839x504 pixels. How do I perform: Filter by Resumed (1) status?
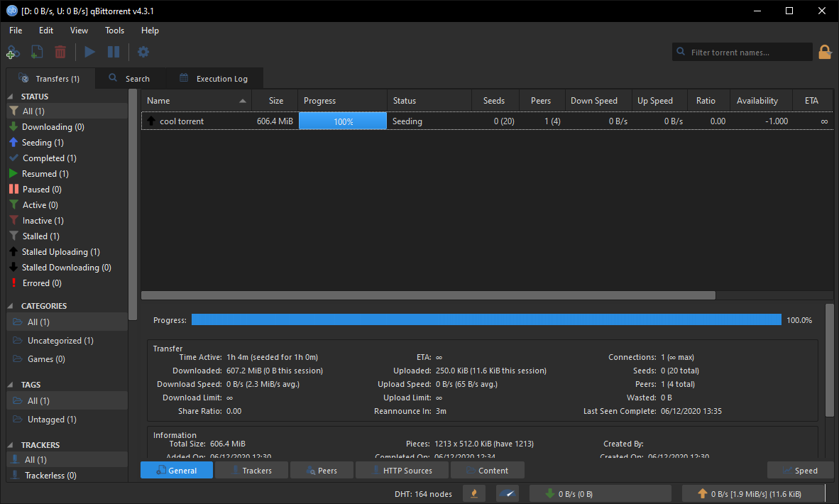(67, 173)
